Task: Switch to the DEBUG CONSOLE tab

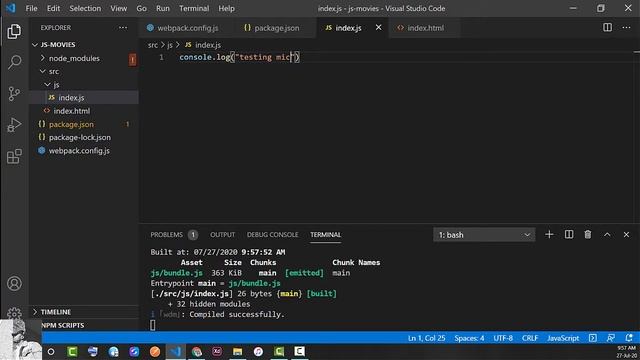Action: coord(272,235)
